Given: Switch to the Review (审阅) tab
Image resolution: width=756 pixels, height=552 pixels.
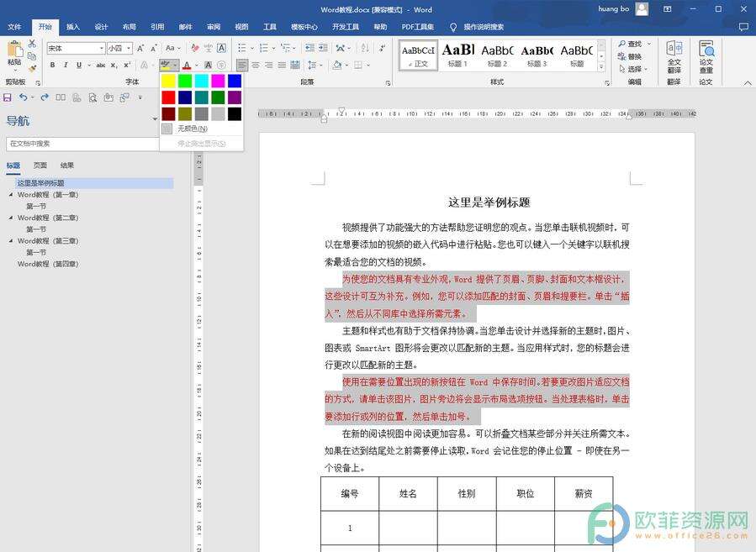Looking at the screenshot, I should point(214,27).
